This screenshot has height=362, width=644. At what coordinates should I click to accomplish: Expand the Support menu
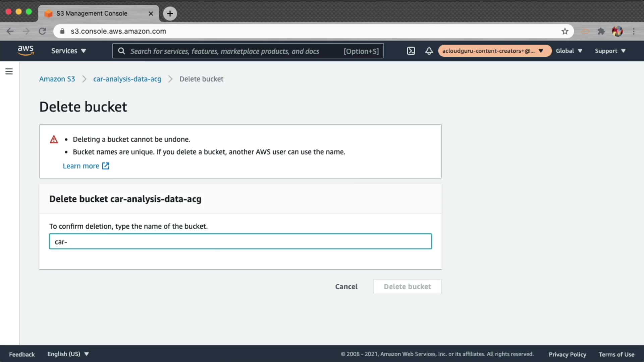[610, 51]
